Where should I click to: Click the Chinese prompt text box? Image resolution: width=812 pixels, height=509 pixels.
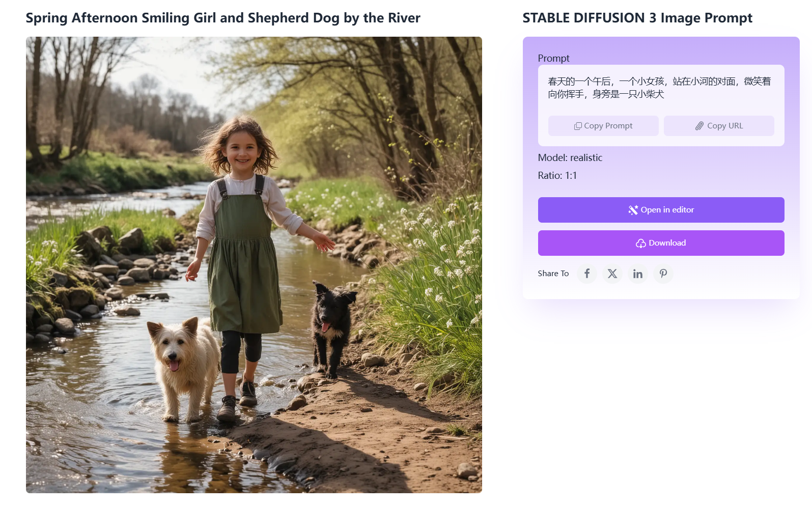click(x=659, y=88)
